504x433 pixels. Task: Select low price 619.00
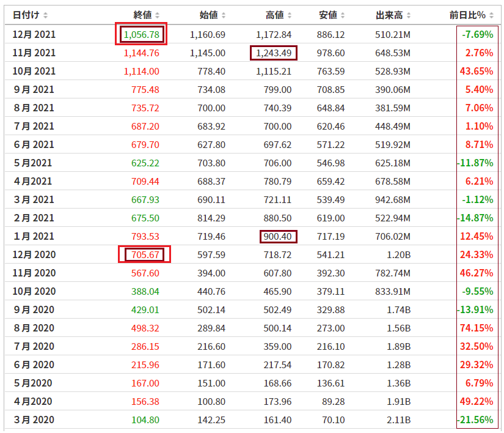point(331,218)
